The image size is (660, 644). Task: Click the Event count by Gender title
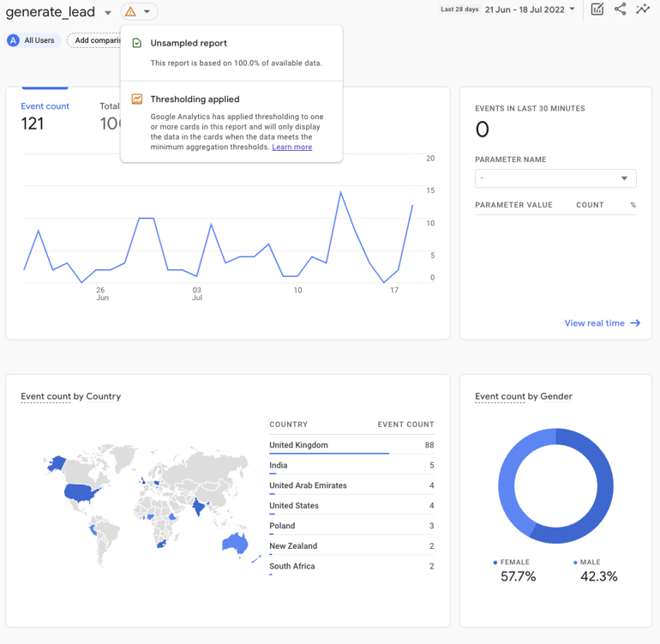click(x=524, y=396)
